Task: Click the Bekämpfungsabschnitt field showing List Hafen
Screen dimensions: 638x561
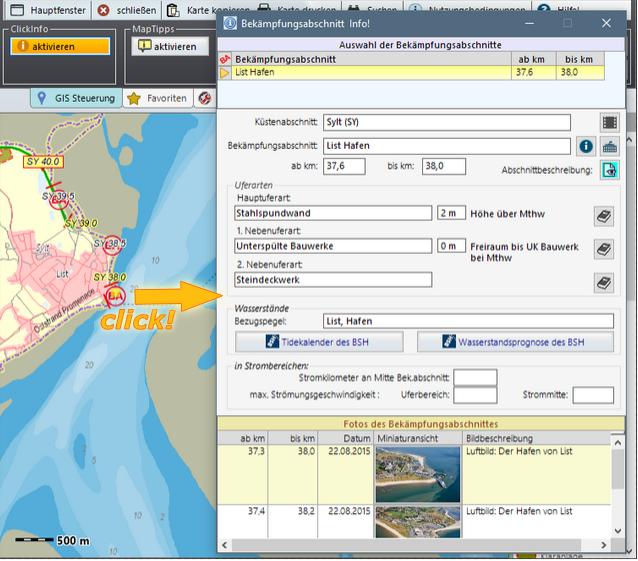Action: tap(447, 146)
